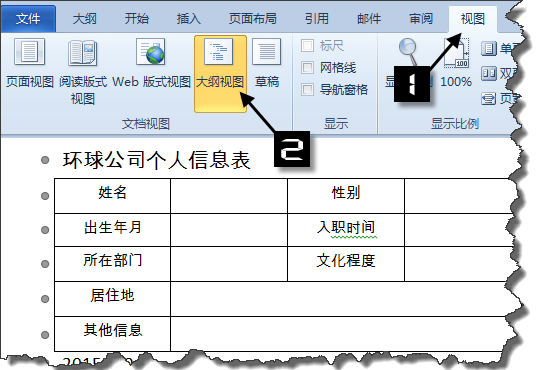Click the 其他信息 table cell
Image resolution: width=536 pixels, height=370 pixels.
point(112,334)
